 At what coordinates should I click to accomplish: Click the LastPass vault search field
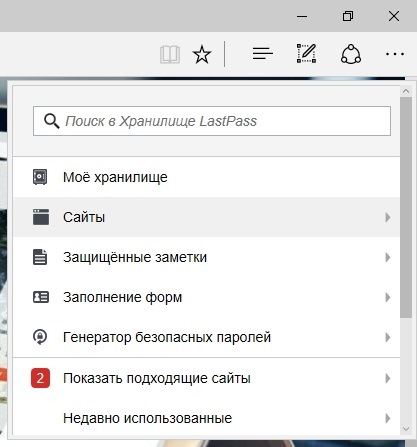click(212, 121)
